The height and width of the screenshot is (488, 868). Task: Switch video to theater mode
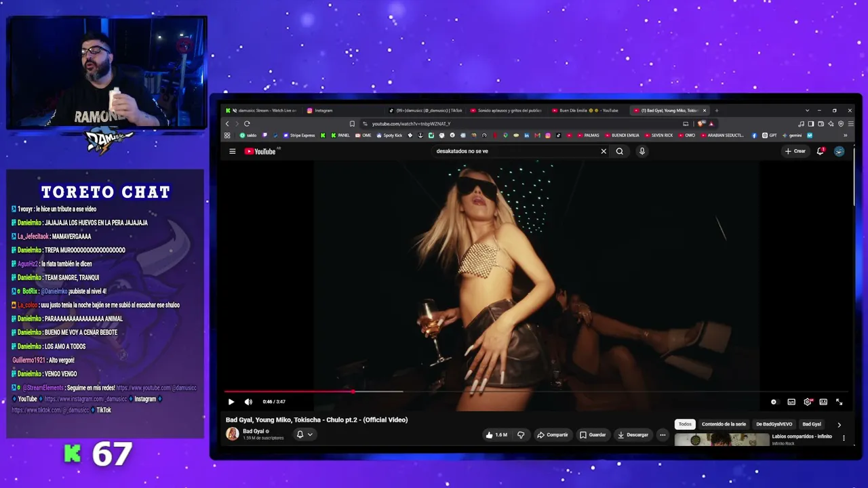823,402
